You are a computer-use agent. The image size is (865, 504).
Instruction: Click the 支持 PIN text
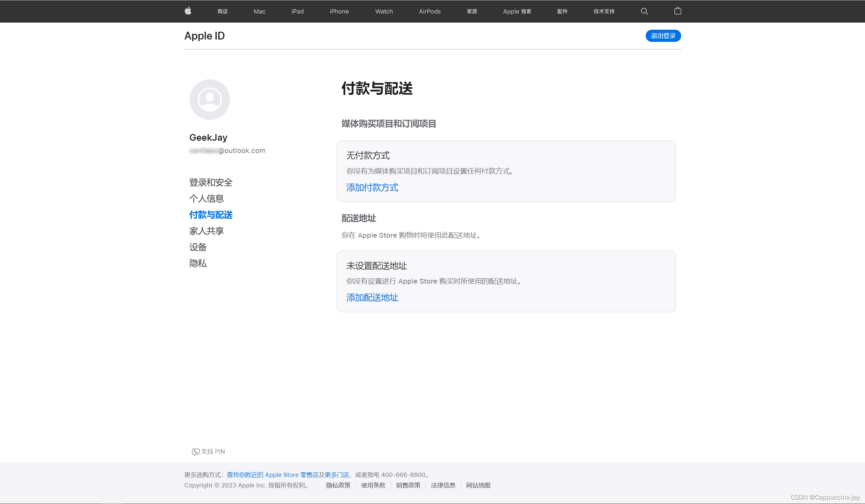[213, 452]
